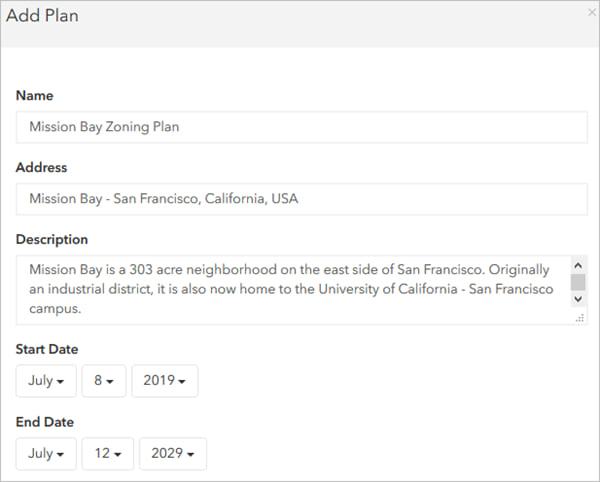The image size is (600, 482).
Task: Click the End Date label
Action: [44, 422]
